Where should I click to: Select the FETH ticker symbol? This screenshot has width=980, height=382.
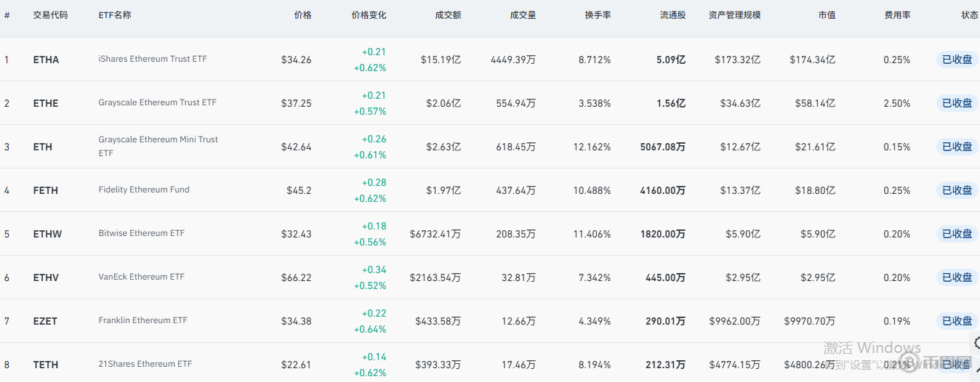[45, 190]
